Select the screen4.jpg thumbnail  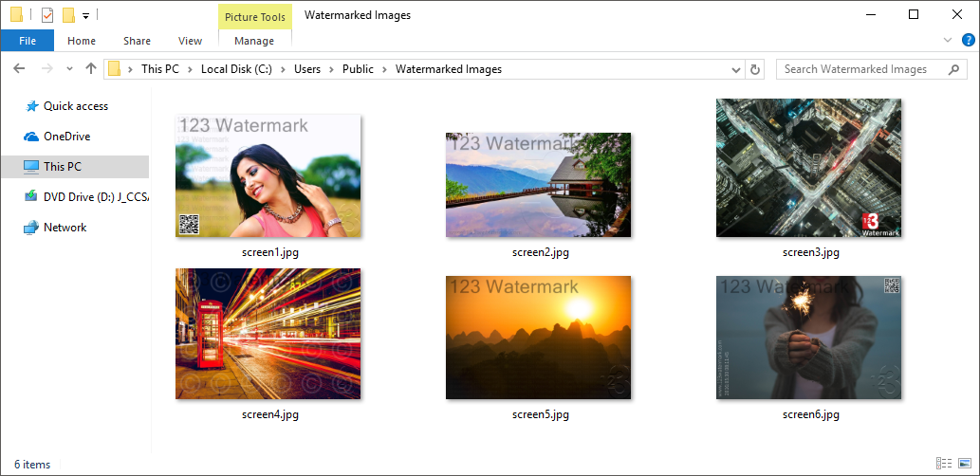tap(268, 334)
